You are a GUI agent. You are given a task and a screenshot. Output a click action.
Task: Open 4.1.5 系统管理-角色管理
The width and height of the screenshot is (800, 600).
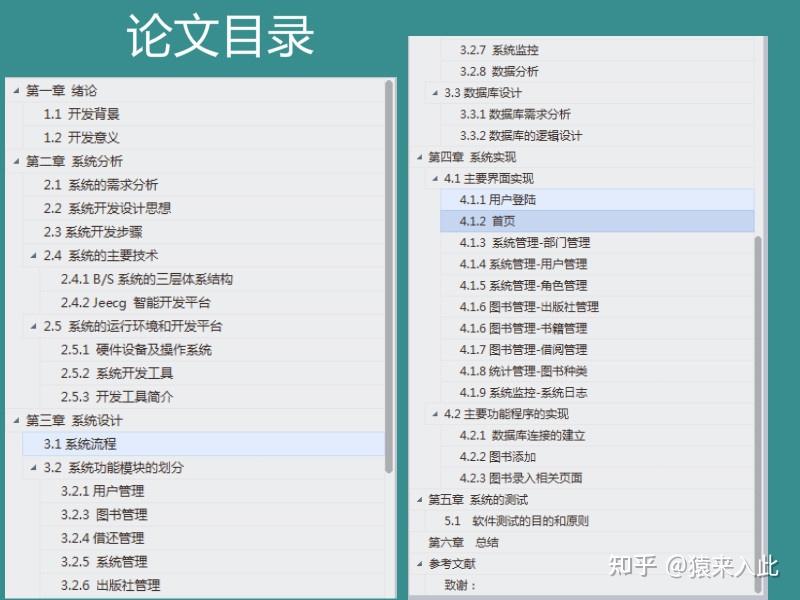pos(523,285)
